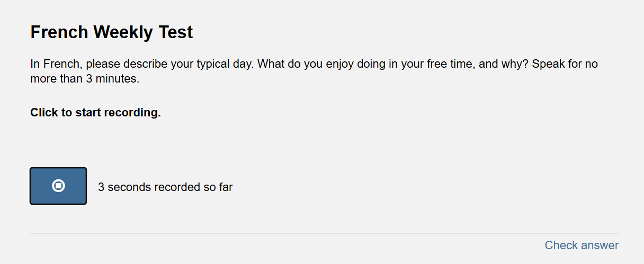The height and width of the screenshot is (264, 644).
Task: Select the '3 seconds recorded so far' status text
Action: [x=165, y=187]
